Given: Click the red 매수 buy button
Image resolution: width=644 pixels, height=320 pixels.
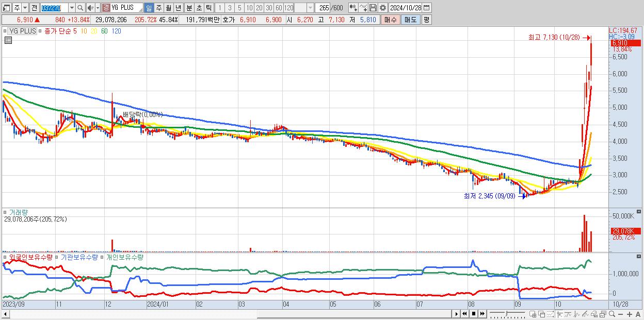Looking at the screenshot, I should tap(391, 20).
